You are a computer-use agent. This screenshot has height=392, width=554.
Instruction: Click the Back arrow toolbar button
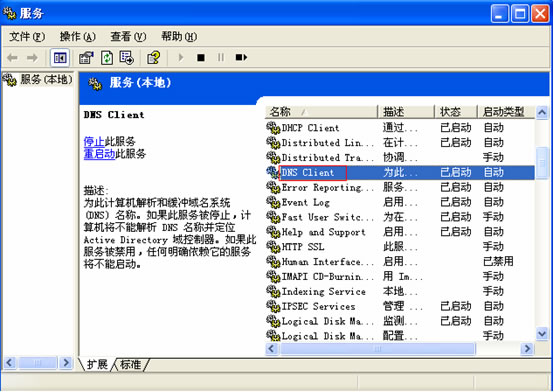(x=13, y=58)
